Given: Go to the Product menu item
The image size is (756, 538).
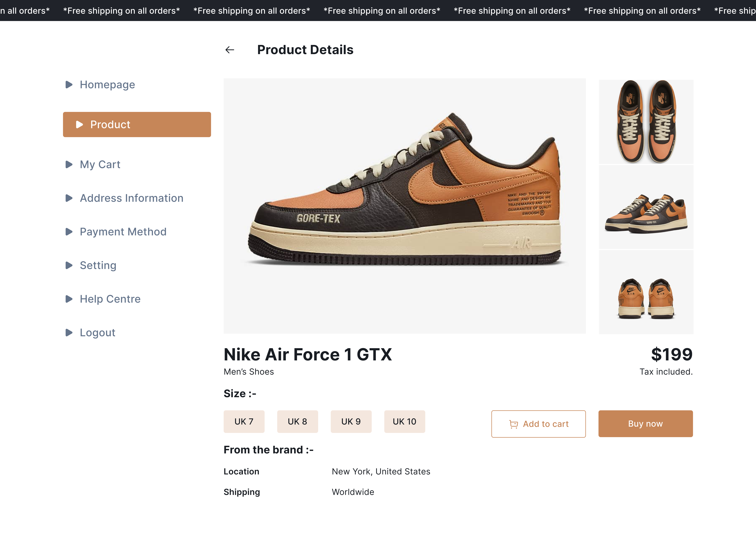Looking at the screenshot, I should 137,125.
